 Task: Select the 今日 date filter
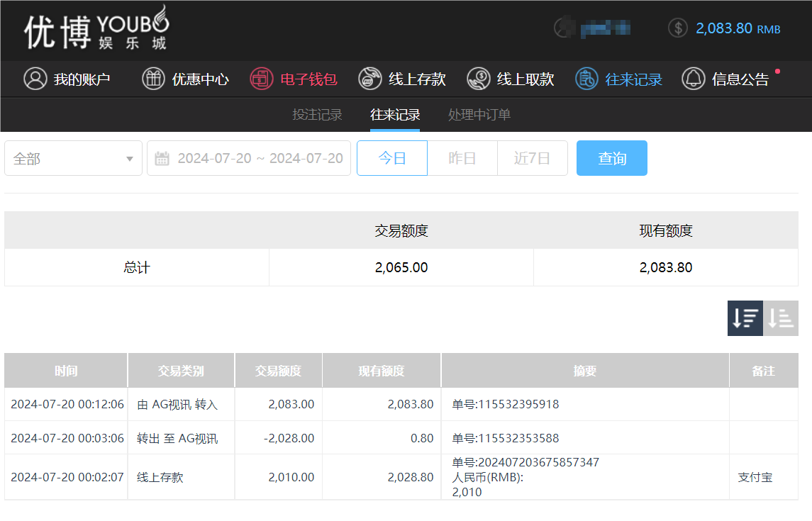point(391,158)
